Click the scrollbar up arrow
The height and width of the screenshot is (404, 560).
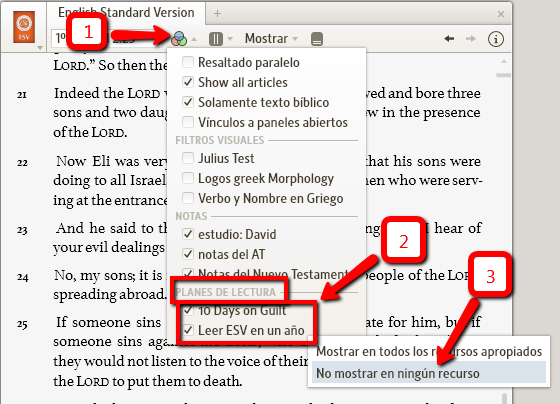(504, 61)
